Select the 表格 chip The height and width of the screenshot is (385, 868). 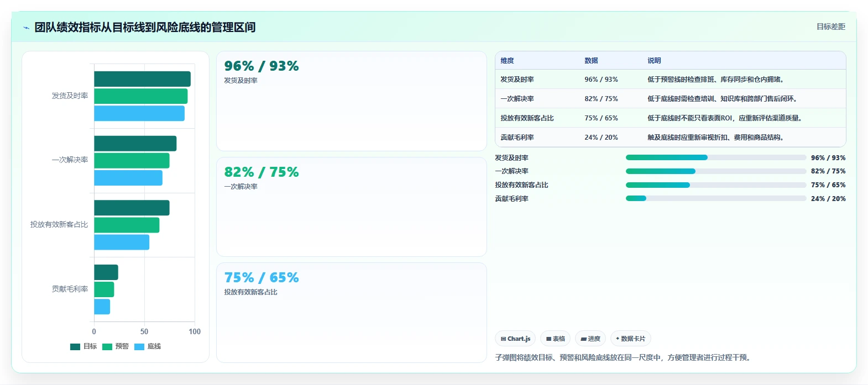tap(556, 339)
